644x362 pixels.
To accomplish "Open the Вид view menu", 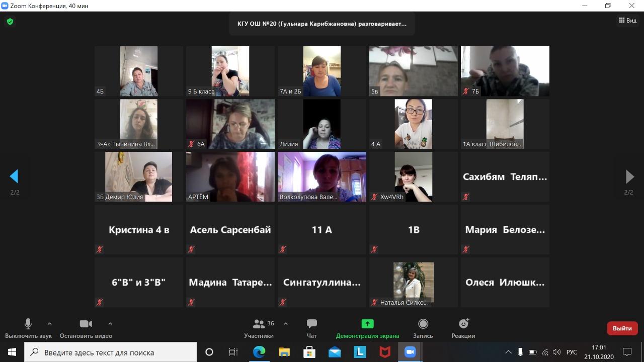I will click(x=627, y=21).
